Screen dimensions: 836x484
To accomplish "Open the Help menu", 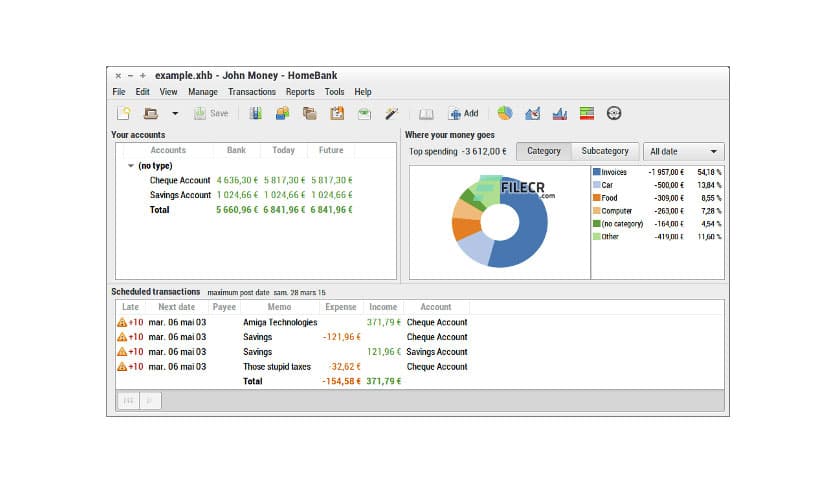I will [363, 92].
